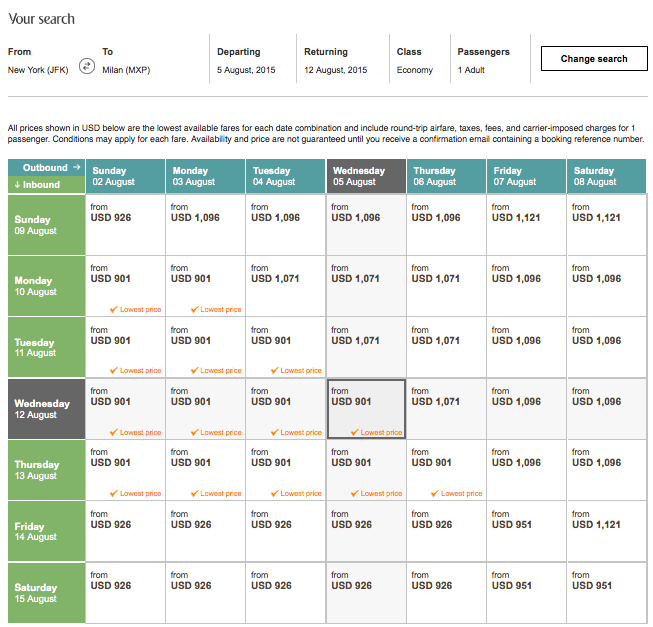653x627 pixels.
Task: Choose USD 901 fare for 04 August to 11 August
Action: point(286,347)
